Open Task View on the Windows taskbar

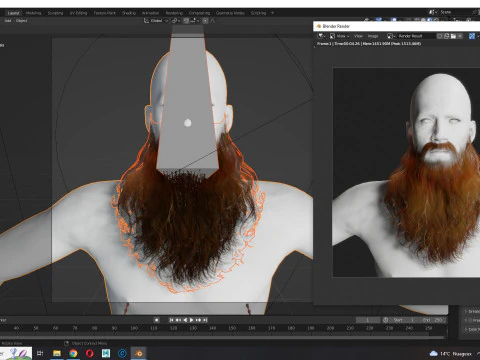pos(40,353)
